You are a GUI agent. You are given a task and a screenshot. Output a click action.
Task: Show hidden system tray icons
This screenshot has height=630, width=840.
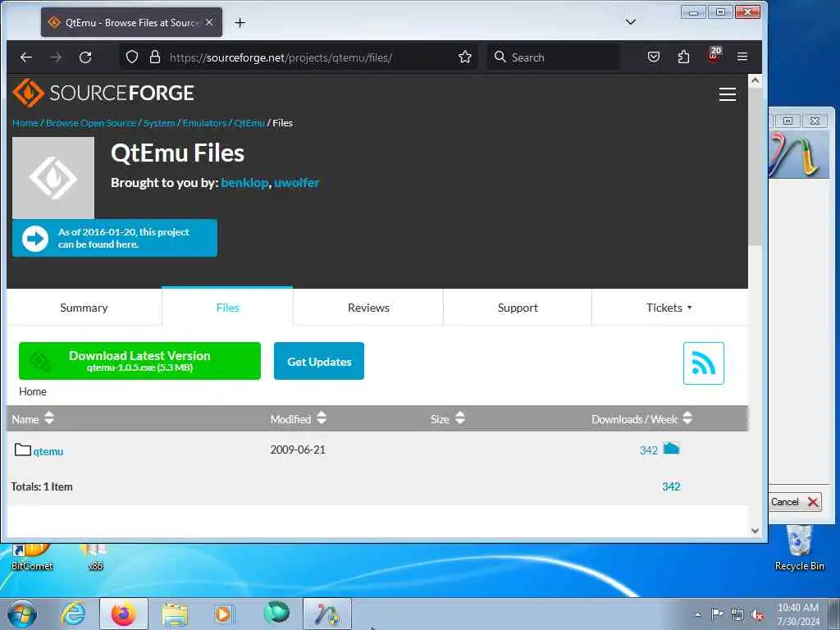[x=697, y=614]
